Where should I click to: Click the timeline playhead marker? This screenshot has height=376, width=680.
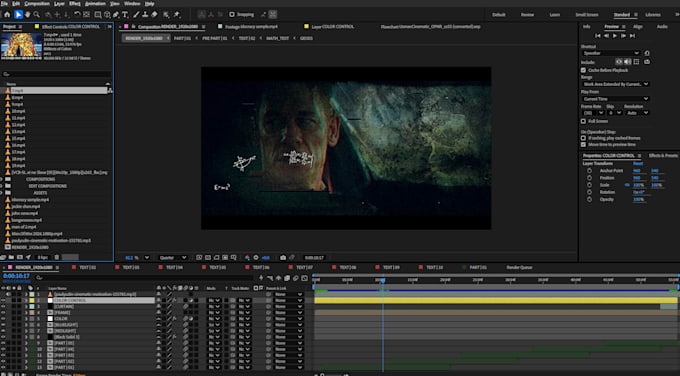point(382,281)
